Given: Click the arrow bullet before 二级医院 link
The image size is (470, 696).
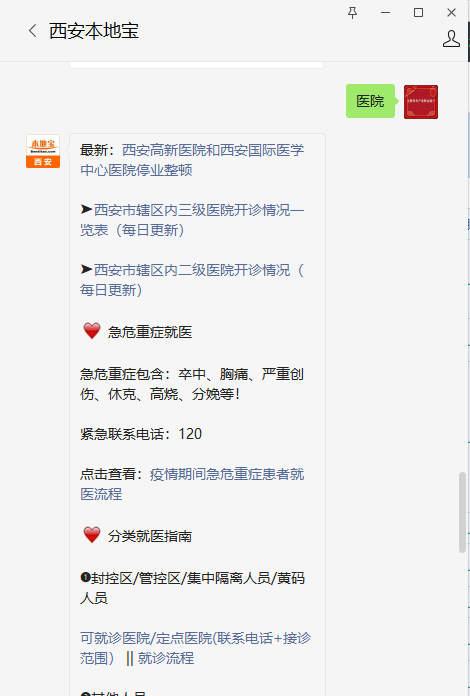Looking at the screenshot, I should [x=86, y=269].
